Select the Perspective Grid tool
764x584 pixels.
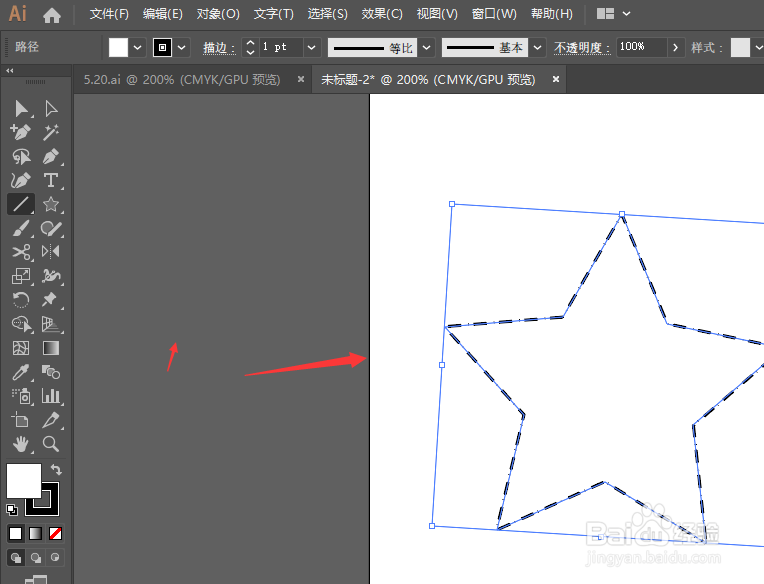[x=51, y=324]
